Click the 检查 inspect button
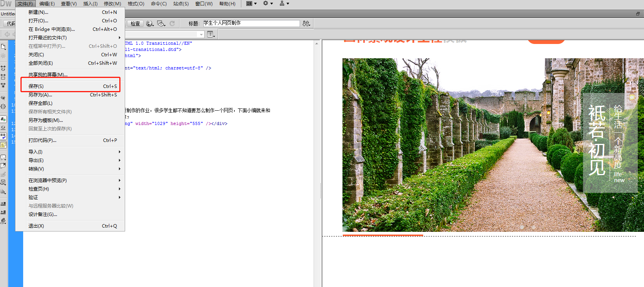The width and height of the screenshot is (644, 287). [x=135, y=24]
